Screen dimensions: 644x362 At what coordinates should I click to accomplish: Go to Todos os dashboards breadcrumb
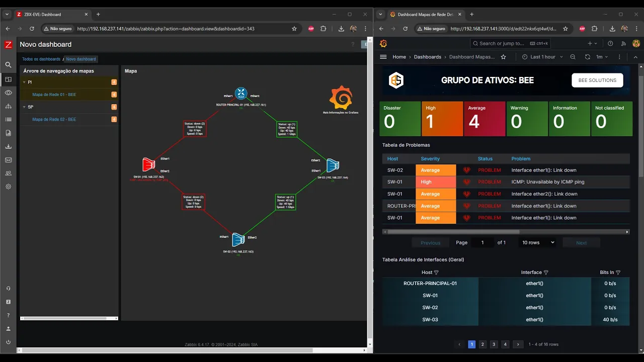click(x=41, y=59)
